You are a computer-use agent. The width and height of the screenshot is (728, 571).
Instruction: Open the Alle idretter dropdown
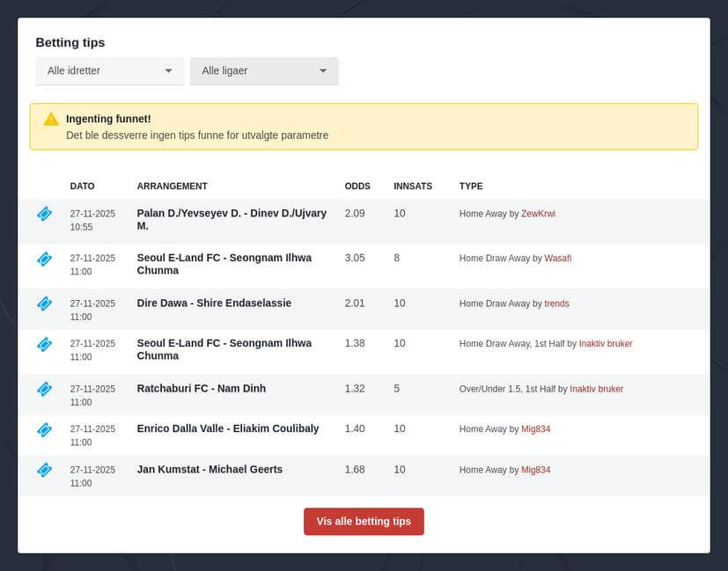coord(109,71)
